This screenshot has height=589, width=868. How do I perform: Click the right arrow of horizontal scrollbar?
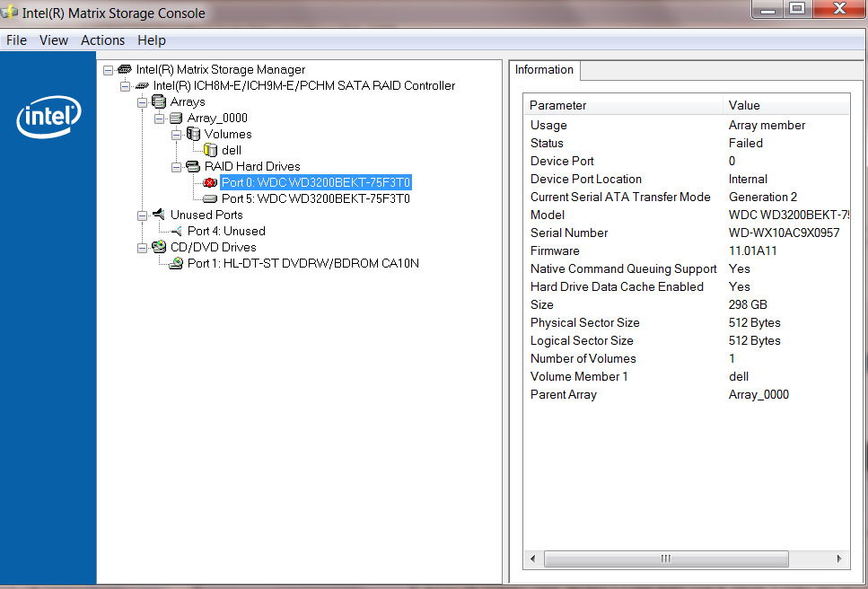coord(839,558)
